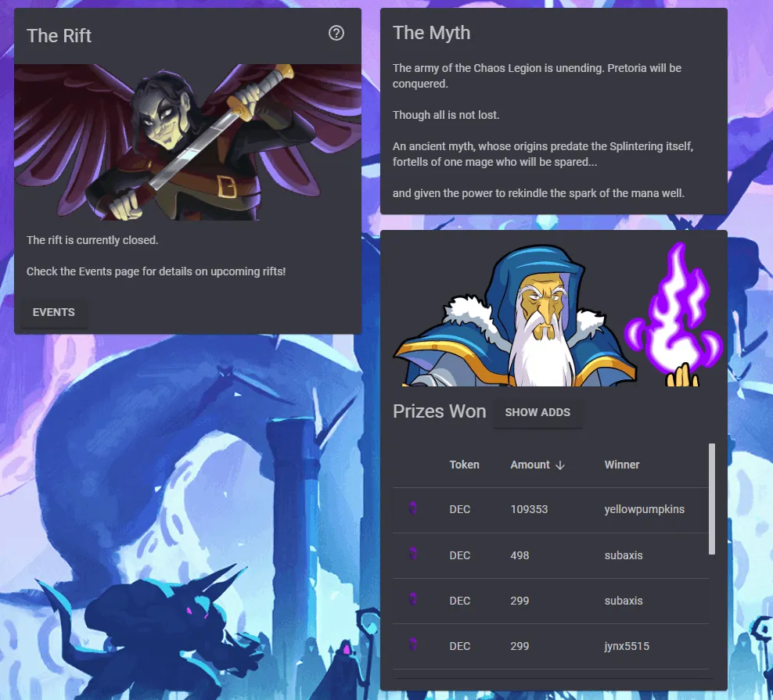773x700 pixels.
Task: Click the DEC token icon beside 498
Action: [413, 555]
